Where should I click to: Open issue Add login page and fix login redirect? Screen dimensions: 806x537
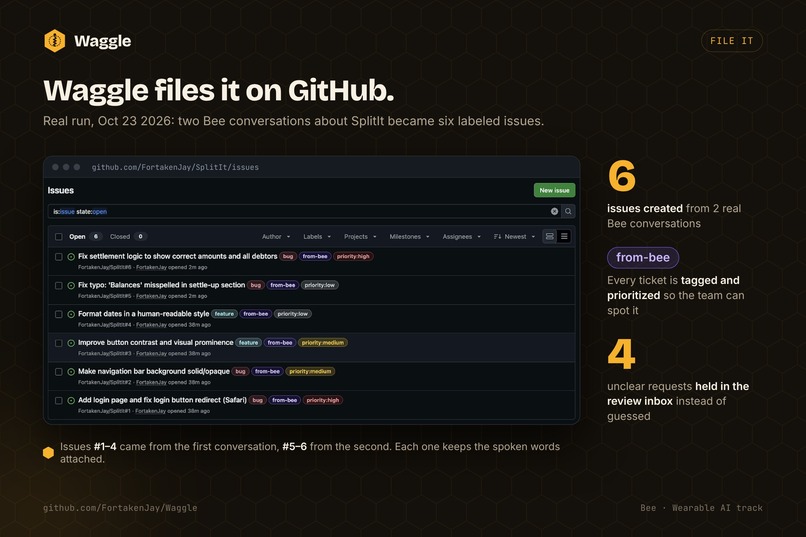pos(162,400)
